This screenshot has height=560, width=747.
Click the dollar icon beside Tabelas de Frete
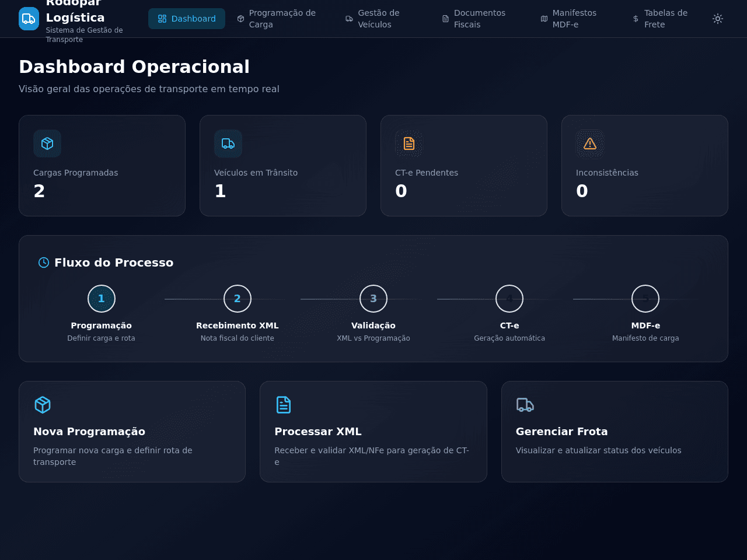point(636,19)
